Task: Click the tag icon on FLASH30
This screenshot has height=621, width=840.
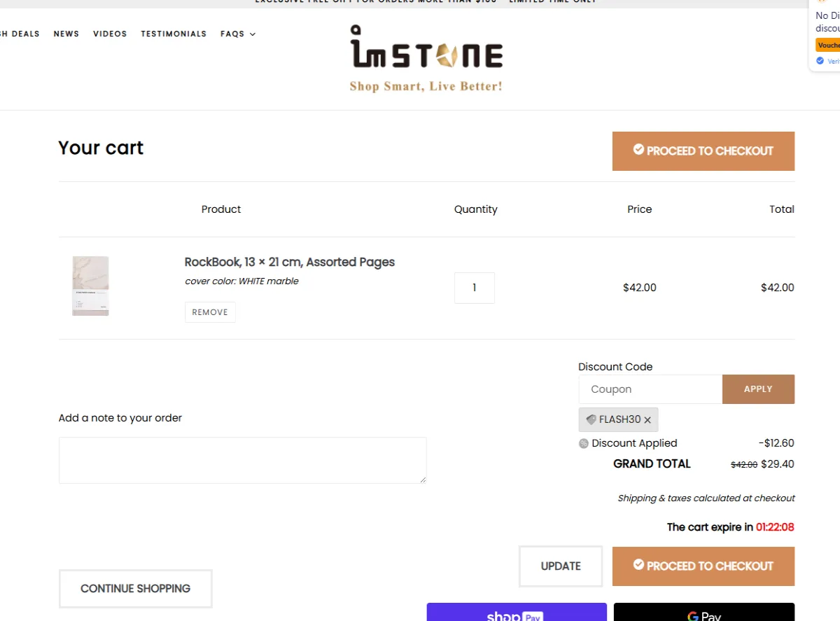Action: pos(591,419)
